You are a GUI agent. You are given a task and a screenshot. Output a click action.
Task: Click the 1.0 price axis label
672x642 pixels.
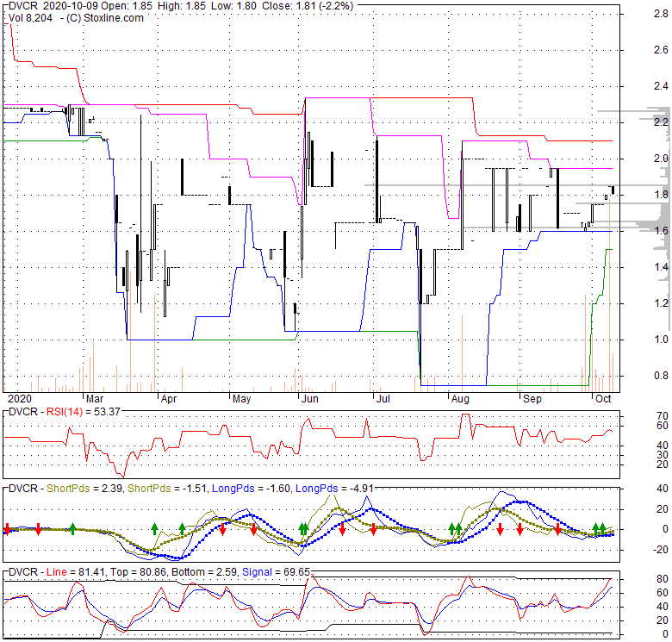click(661, 340)
